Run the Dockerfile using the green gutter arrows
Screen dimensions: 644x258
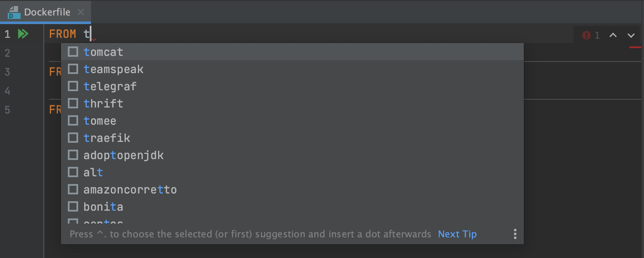tap(24, 34)
